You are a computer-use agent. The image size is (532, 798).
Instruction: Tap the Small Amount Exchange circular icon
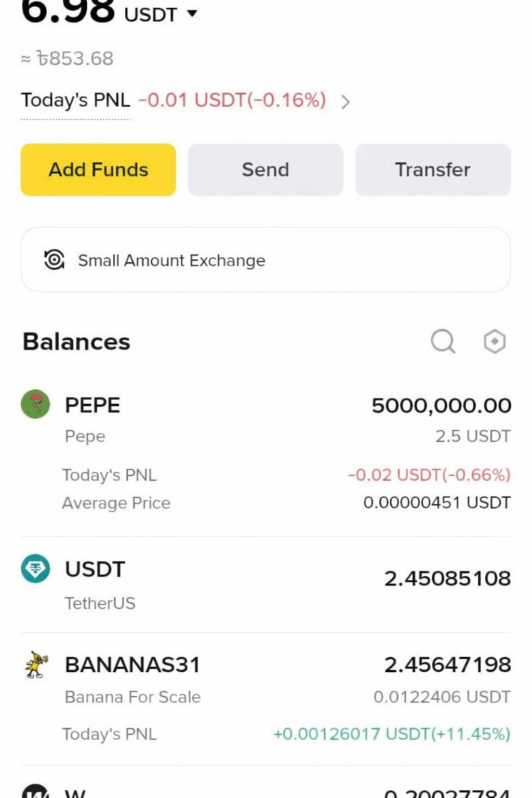click(x=54, y=260)
